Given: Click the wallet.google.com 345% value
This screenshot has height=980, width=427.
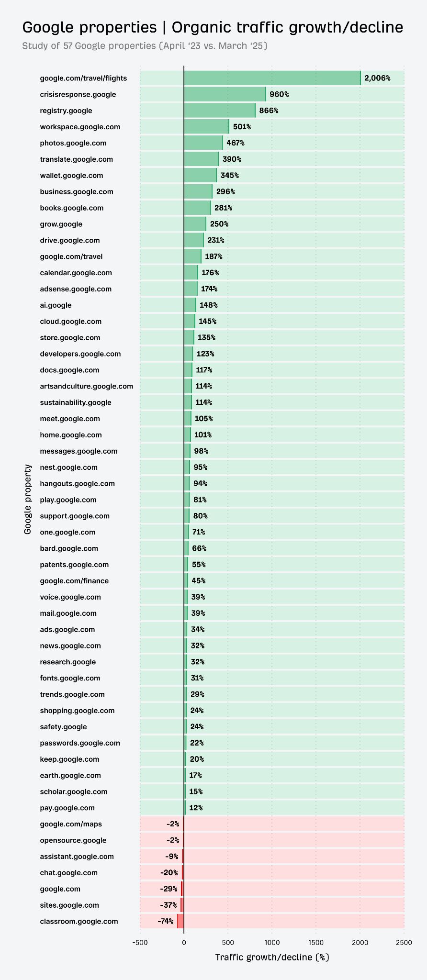Looking at the screenshot, I should pos(230,176).
